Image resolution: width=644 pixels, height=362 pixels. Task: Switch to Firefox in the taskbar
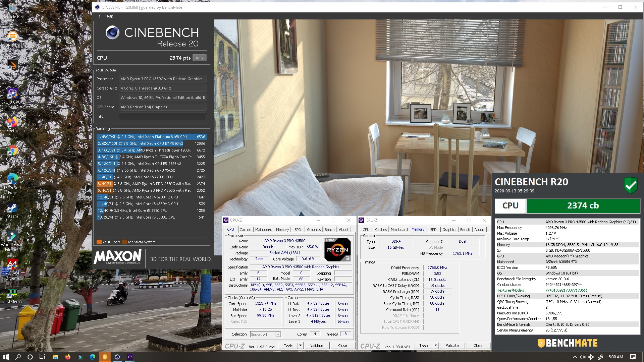pos(68,357)
